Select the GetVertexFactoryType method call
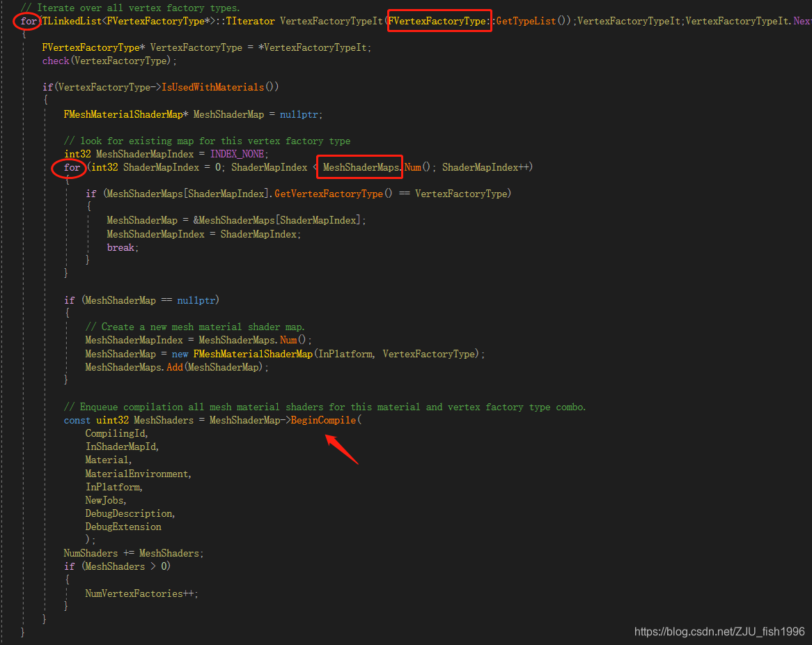The height and width of the screenshot is (645, 812). tap(328, 194)
